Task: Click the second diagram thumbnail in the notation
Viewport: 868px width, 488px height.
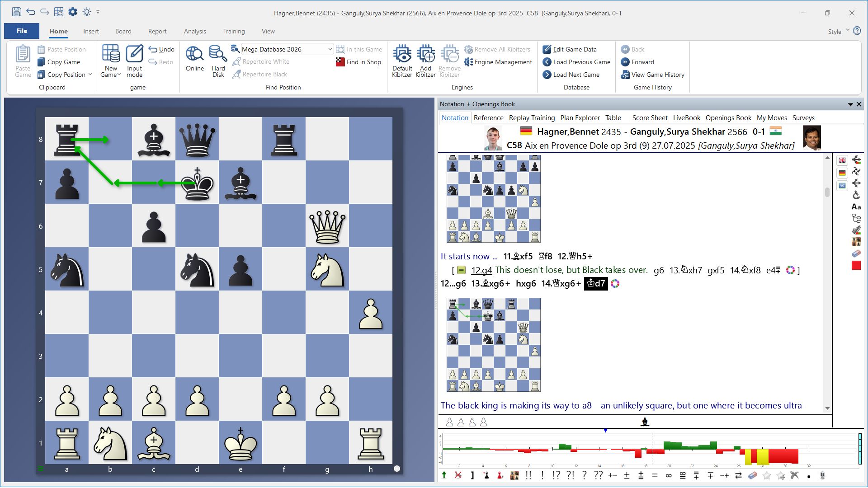Action: 493,344
